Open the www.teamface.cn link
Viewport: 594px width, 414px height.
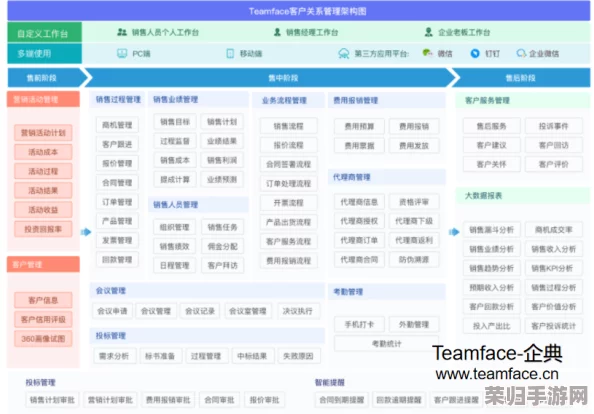[x=497, y=374]
